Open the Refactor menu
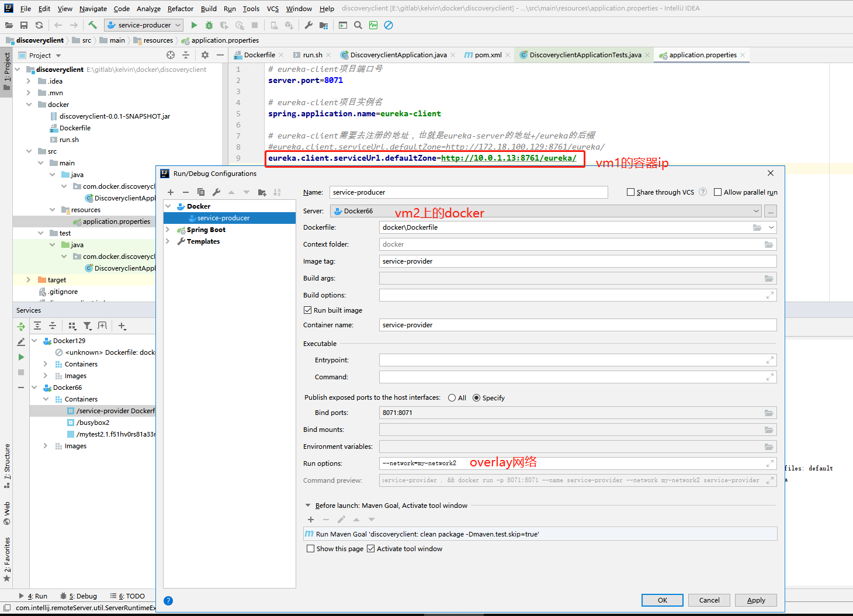Screen dimensions: 853x616 (x=180, y=9)
